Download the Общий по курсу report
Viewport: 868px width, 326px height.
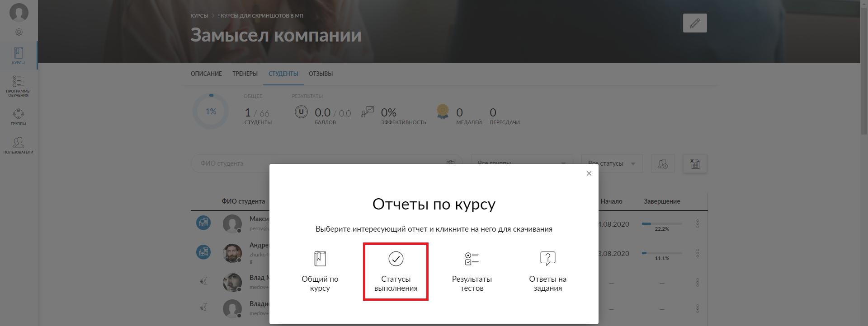[x=320, y=271]
